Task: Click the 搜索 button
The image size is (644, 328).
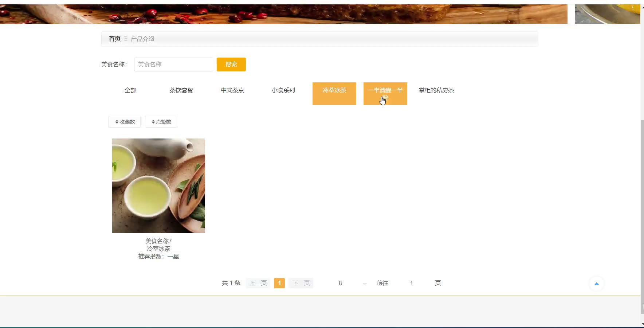Action: coord(231,65)
